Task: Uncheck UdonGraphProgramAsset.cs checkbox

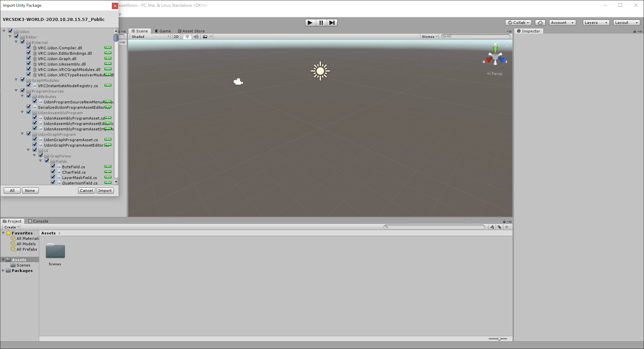Action: tap(34, 139)
